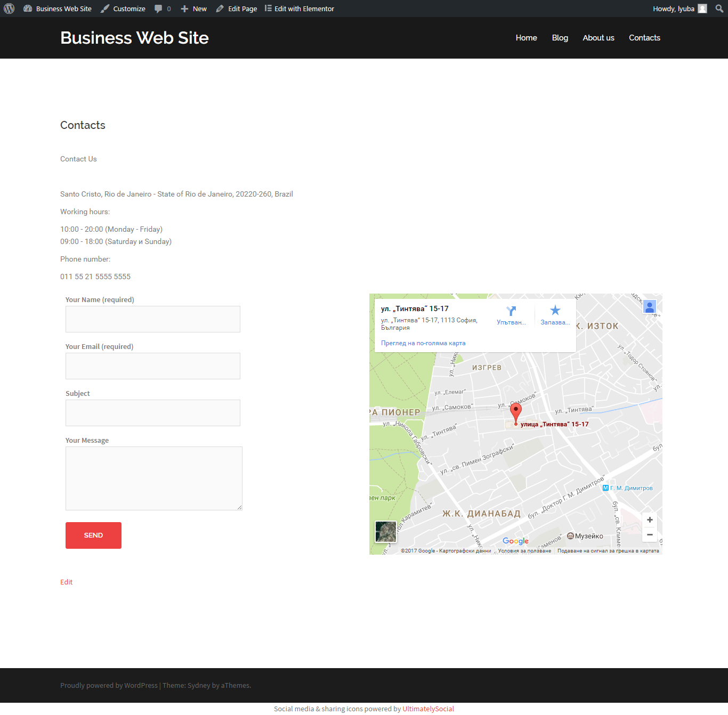Viewport: 728px width, 715px height.
Task: Focus the Your Email input field
Action: [x=153, y=366]
